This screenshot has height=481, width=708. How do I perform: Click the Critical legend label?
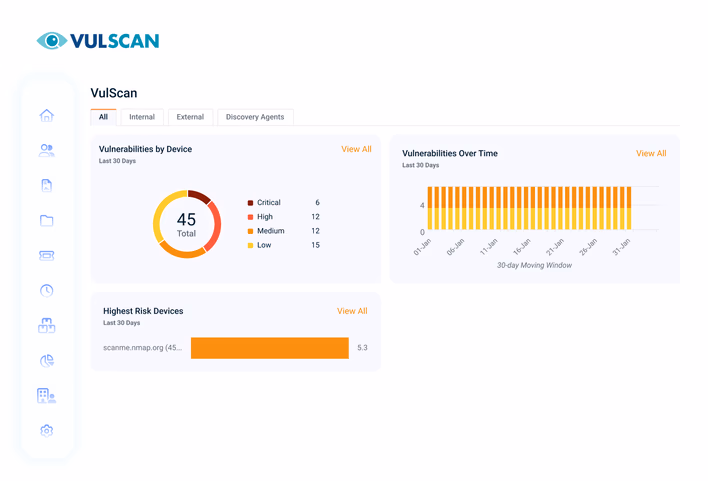(x=269, y=203)
